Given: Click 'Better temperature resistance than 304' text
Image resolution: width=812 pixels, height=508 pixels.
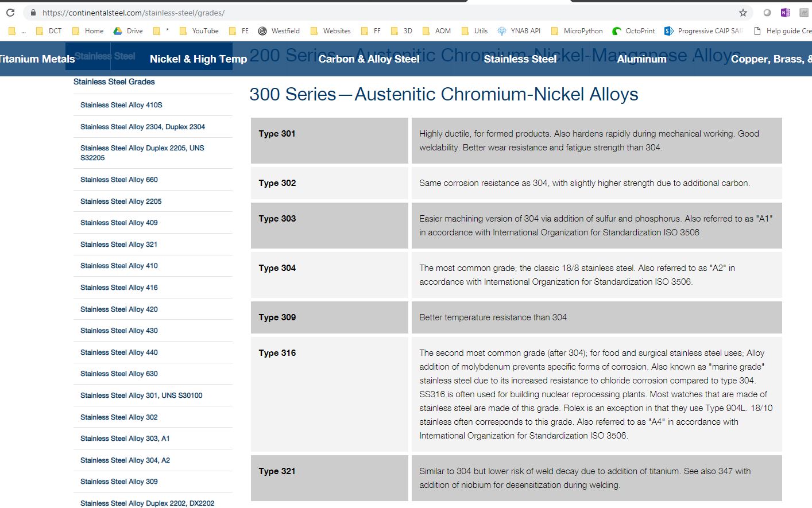Looking at the screenshot, I should click(x=493, y=317).
